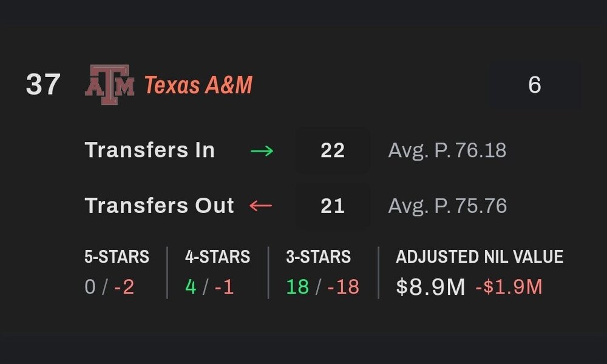Select the Transfers Out label

pos(160,206)
